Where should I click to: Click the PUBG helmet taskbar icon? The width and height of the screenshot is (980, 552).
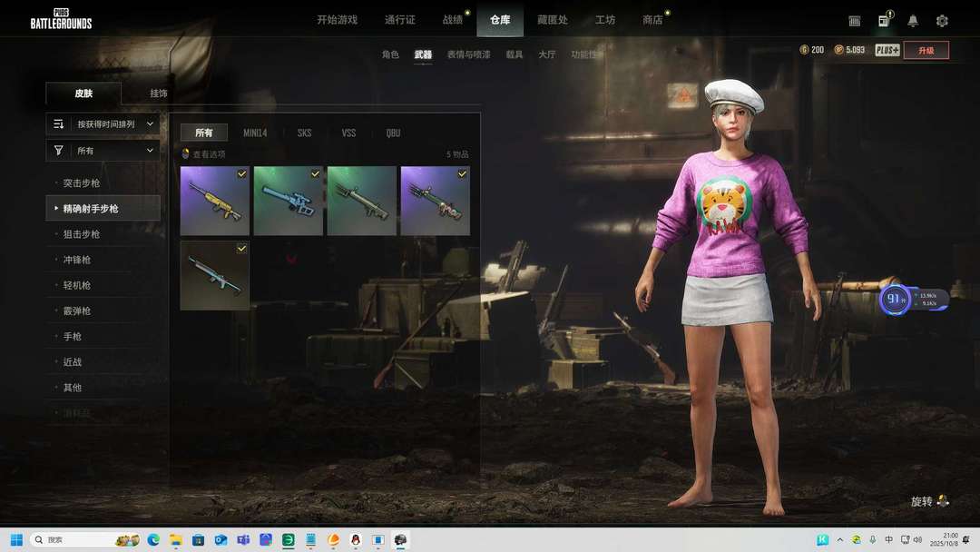point(401,539)
